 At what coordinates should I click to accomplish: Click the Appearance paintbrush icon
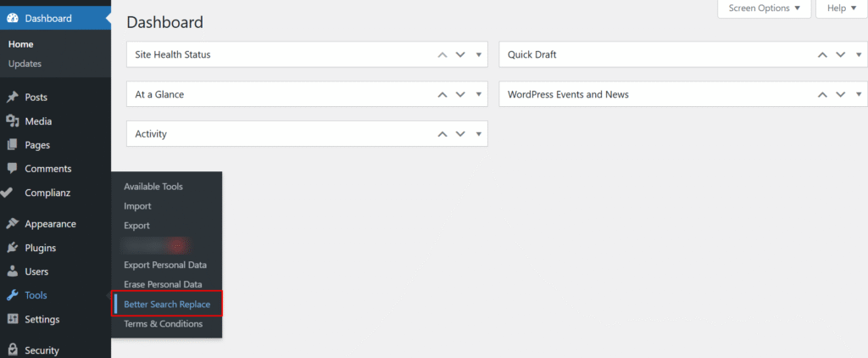[x=12, y=224]
